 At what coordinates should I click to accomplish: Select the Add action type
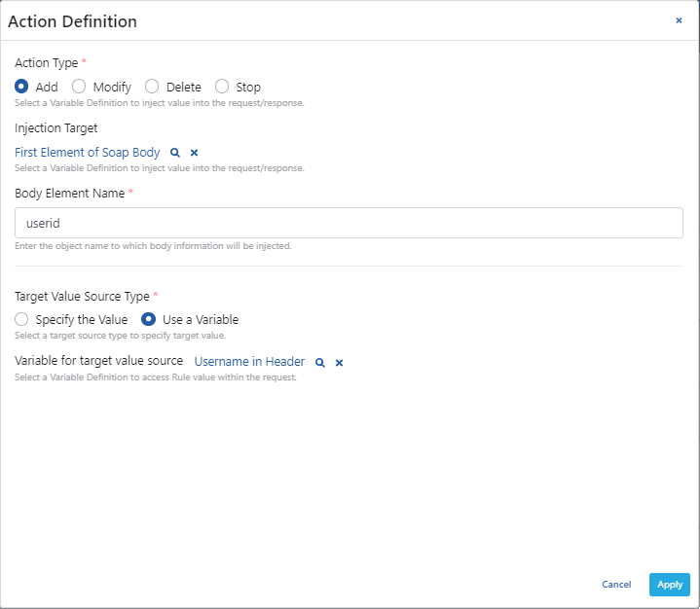tap(21, 87)
